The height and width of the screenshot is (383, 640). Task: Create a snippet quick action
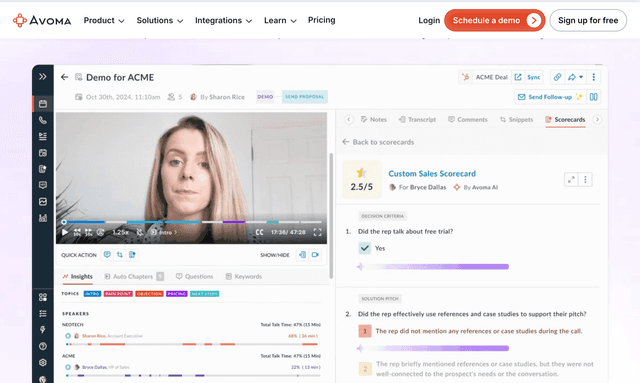(120, 255)
